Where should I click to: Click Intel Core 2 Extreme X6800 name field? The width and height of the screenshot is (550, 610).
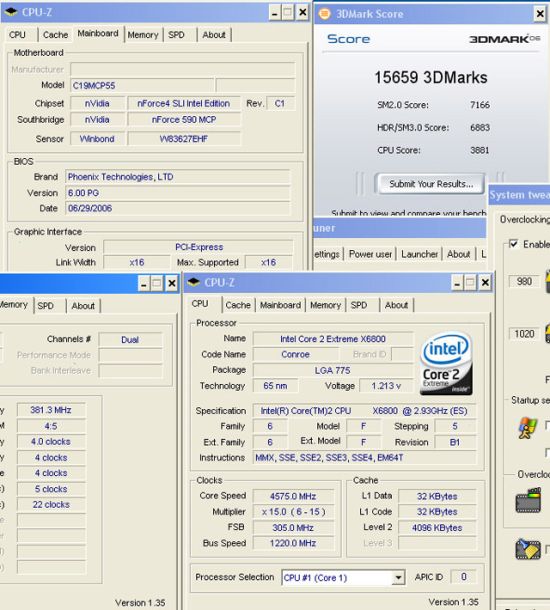tap(333, 339)
